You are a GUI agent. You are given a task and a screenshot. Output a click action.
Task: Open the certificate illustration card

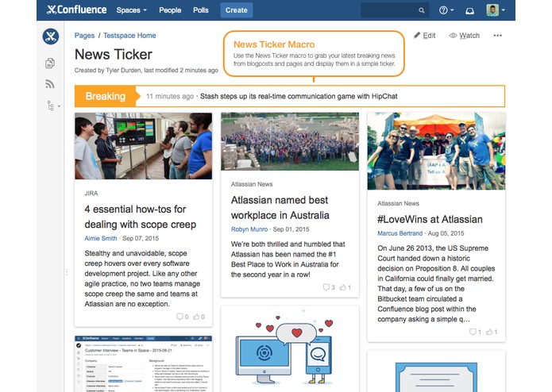pos(436,371)
